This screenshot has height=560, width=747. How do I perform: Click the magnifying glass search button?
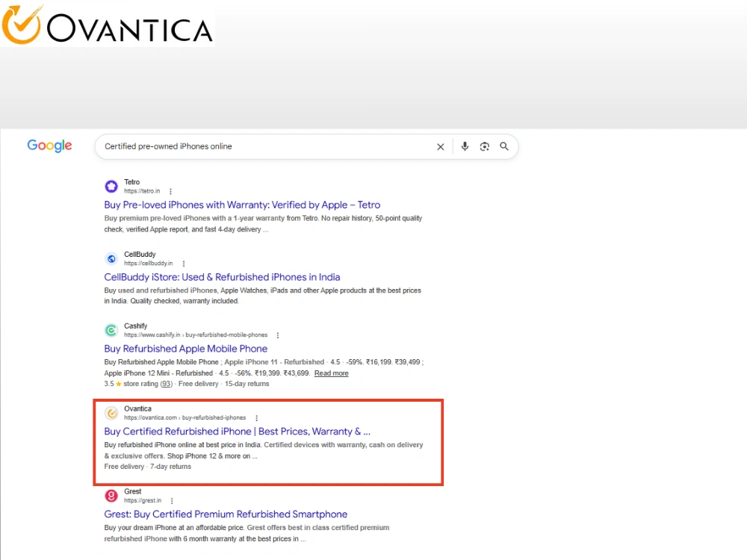tap(504, 146)
